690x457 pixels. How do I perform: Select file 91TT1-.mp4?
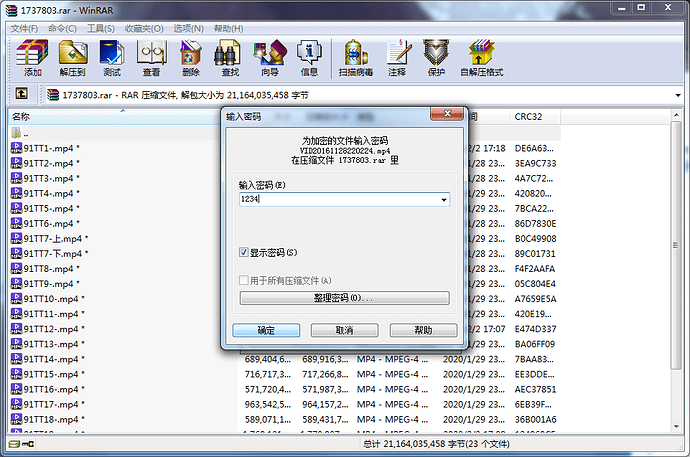(x=45, y=148)
